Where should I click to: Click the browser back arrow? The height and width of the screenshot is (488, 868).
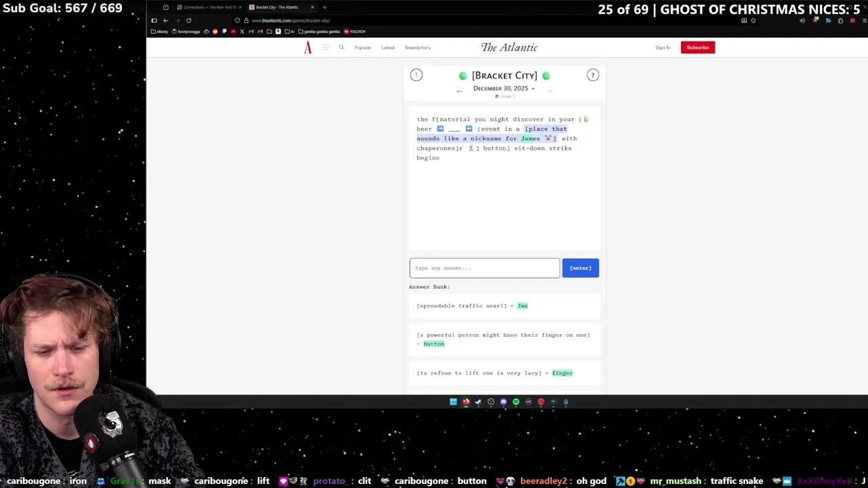pos(165,20)
